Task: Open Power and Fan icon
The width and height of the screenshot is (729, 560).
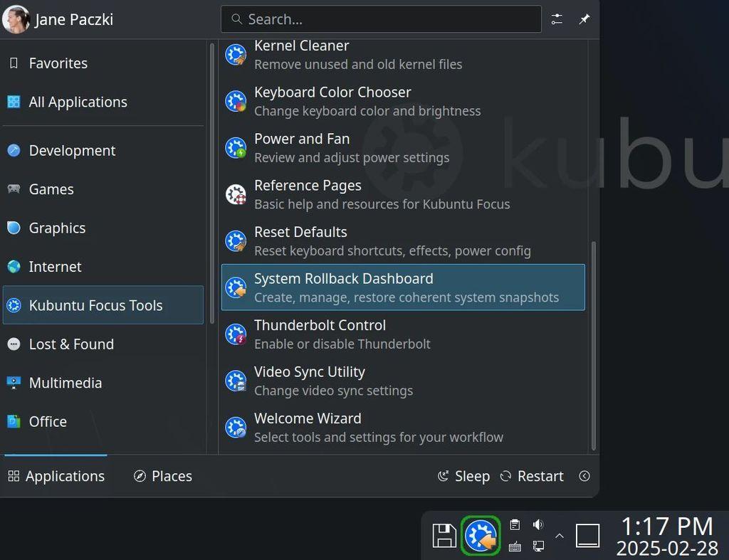Action: tap(236, 147)
